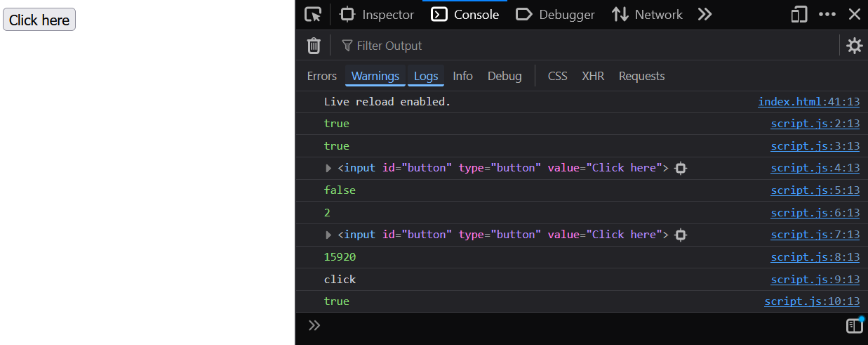Viewport: 868px width, 345px height.
Task: Open the DevTools three-dot options menu
Action: pyautogui.click(x=827, y=14)
